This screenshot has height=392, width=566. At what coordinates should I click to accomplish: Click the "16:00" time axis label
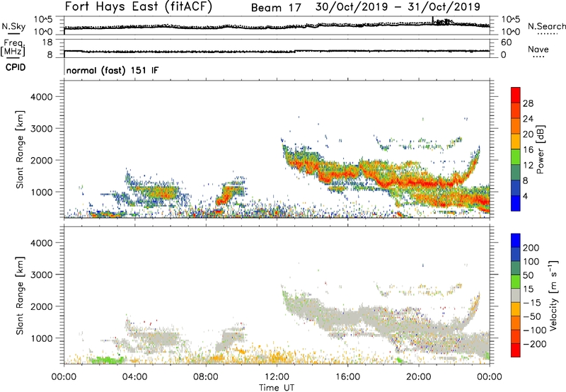(347, 377)
